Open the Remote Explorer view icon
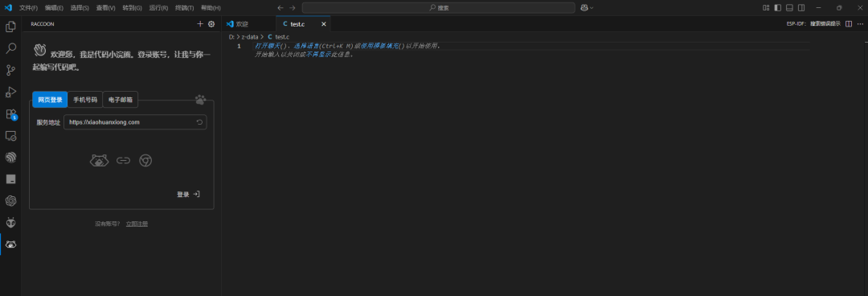The image size is (868, 296). [10, 136]
